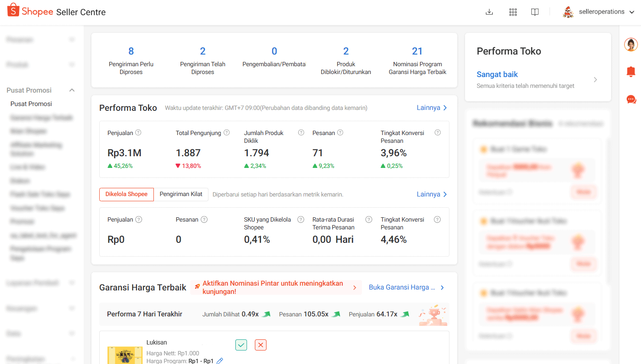The width and height of the screenshot is (641, 364).
Task: Accept nomination with green check button
Action: pos(241,345)
